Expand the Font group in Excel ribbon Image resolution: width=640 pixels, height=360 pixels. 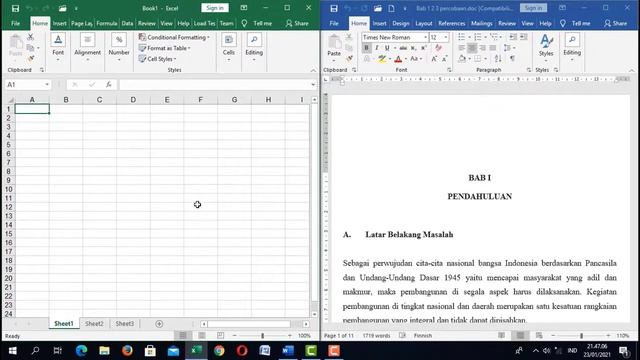58,47
